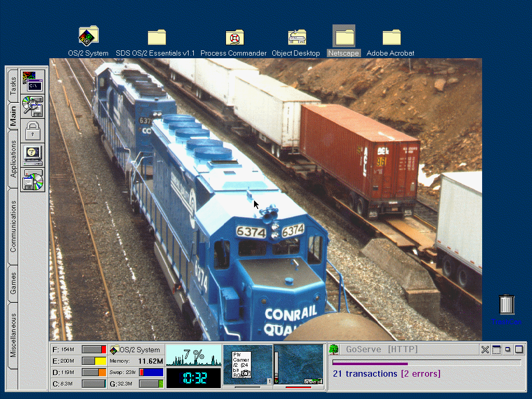The height and width of the screenshot is (399, 532).
Task: Open the drives (CD and floppy) icon
Action: point(33,180)
